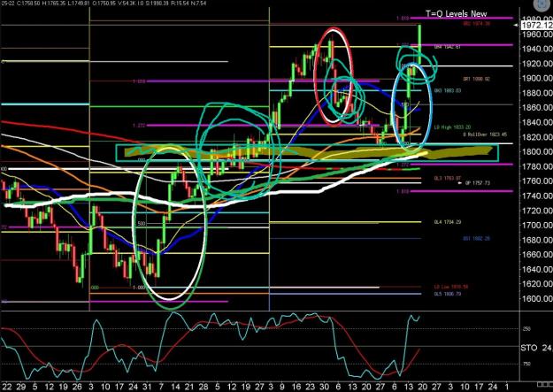Click the circular overlay icon in top-right corner
The image size is (553, 392).
click(x=541, y=5)
